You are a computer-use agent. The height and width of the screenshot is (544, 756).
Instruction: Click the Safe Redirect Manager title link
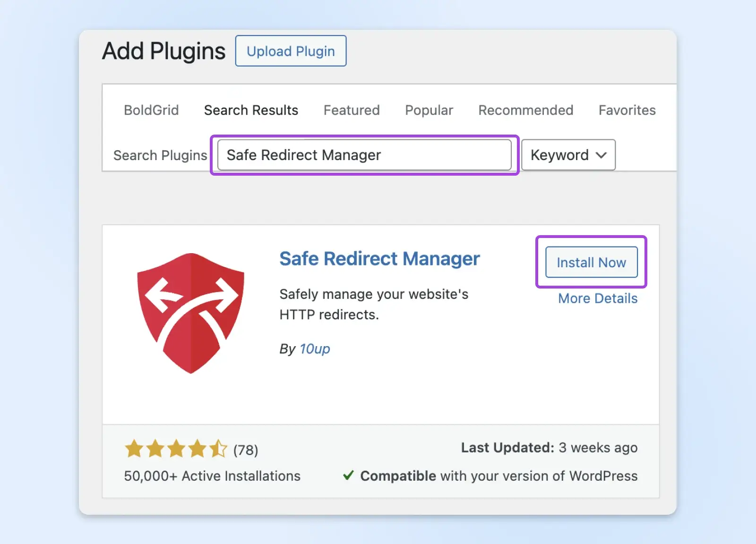(x=379, y=259)
